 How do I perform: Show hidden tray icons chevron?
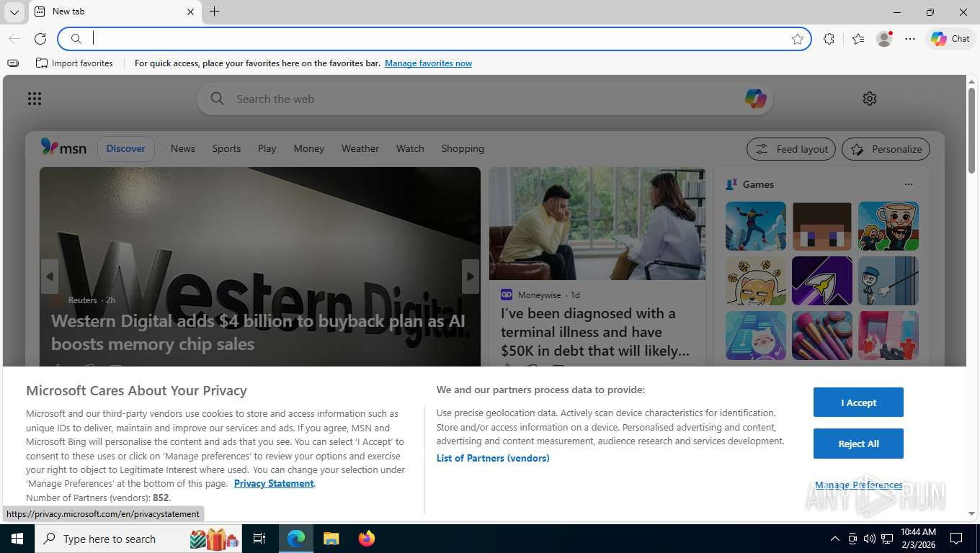(834, 539)
